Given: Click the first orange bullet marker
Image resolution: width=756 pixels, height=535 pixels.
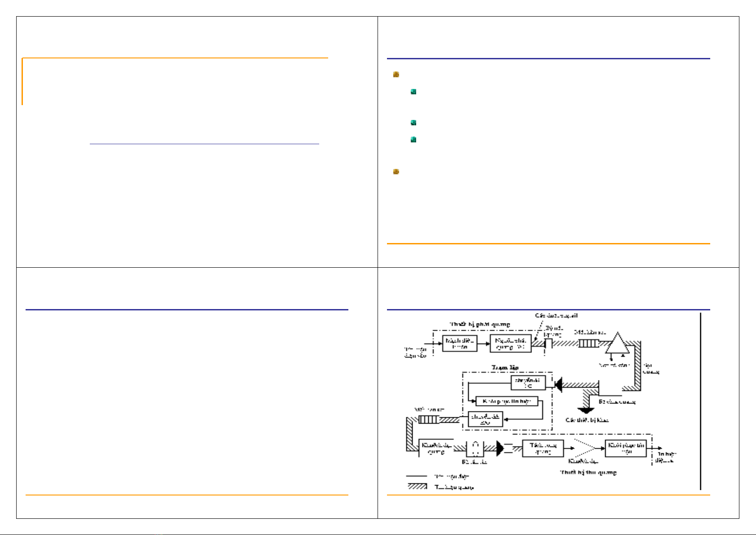Looking at the screenshot, I should coord(396,75).
